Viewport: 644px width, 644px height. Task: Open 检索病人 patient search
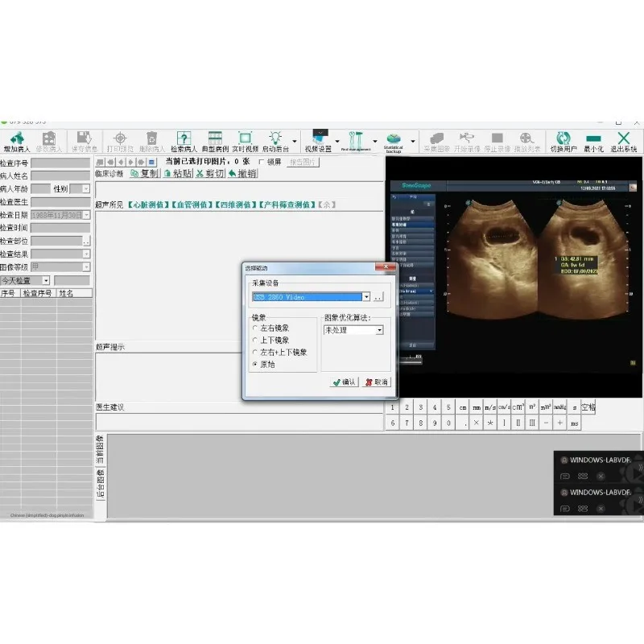(x=184, y=142)
